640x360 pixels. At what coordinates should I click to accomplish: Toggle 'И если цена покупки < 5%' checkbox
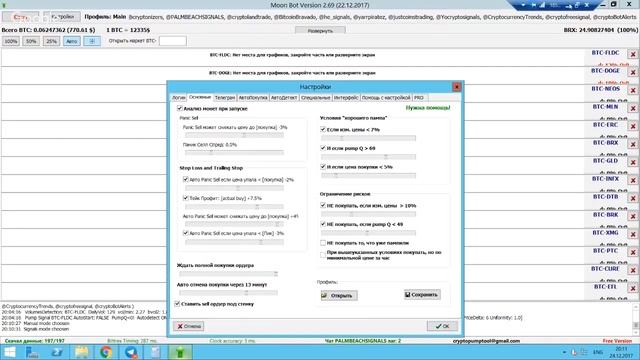323,167
